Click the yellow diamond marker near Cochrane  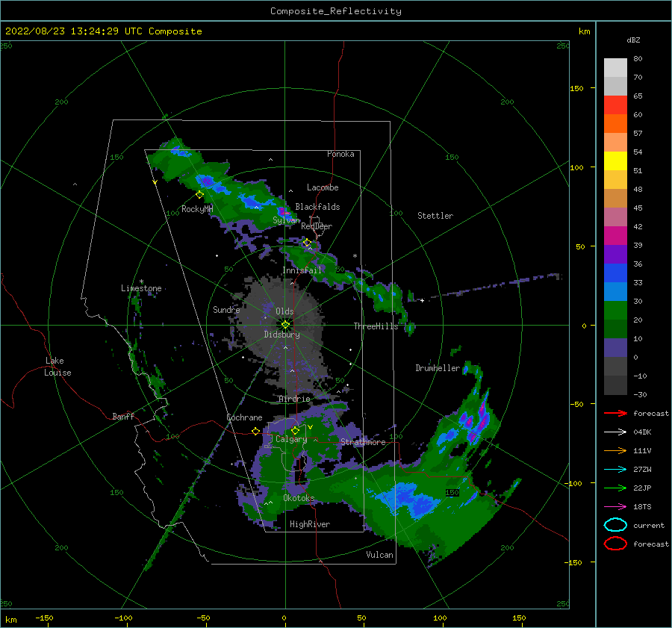[x=256, y=432]
